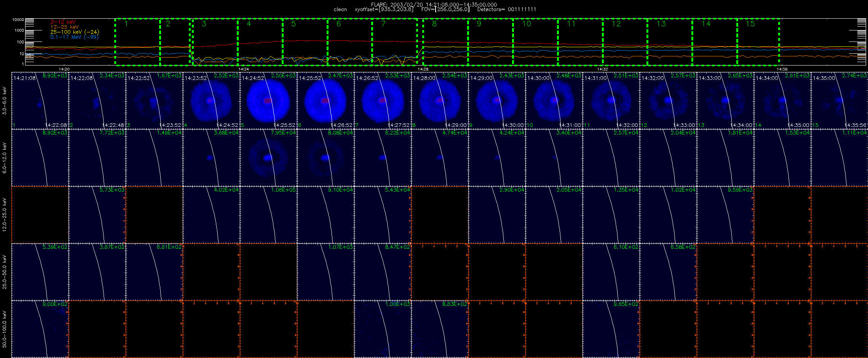Viewport: 868px width, 358px height.
Task: Click the 12.0-25.0 keV row label
Action: tap(5, 215)
